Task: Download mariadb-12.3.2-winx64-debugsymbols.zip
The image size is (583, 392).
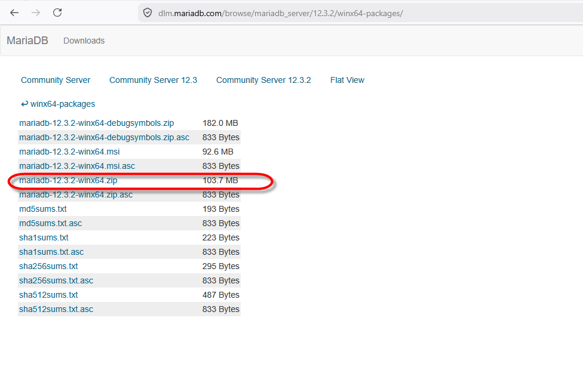Action: coord(96,124)
